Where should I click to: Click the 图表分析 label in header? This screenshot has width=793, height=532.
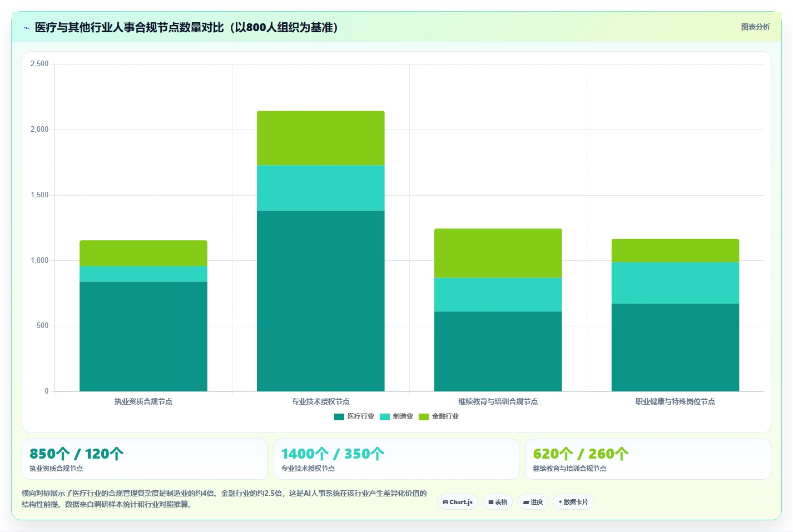[755, 27]
